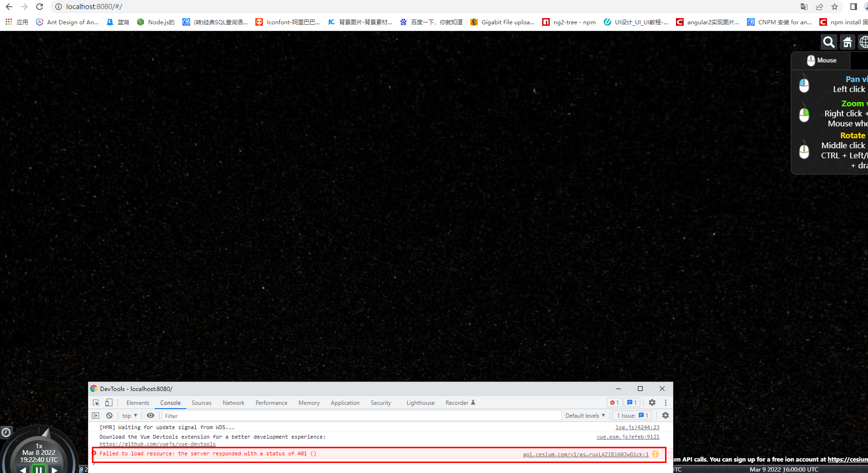
Task: Click the 1 Issue button
Action: [x=633, y=416]
